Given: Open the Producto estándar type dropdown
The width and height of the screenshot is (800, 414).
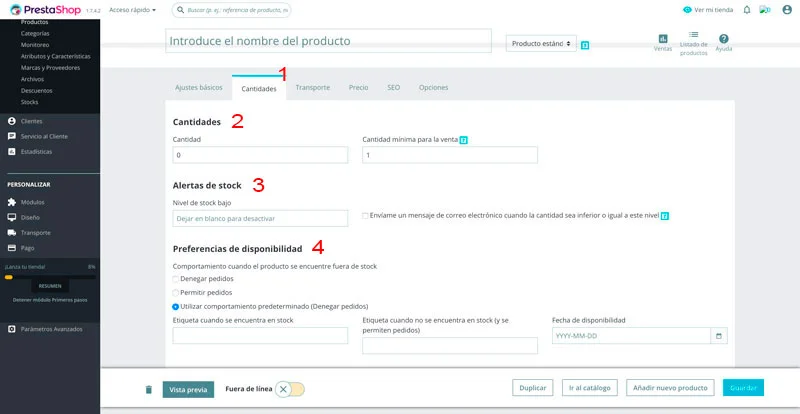Looking at the screenshot, I should click(541, 44).
